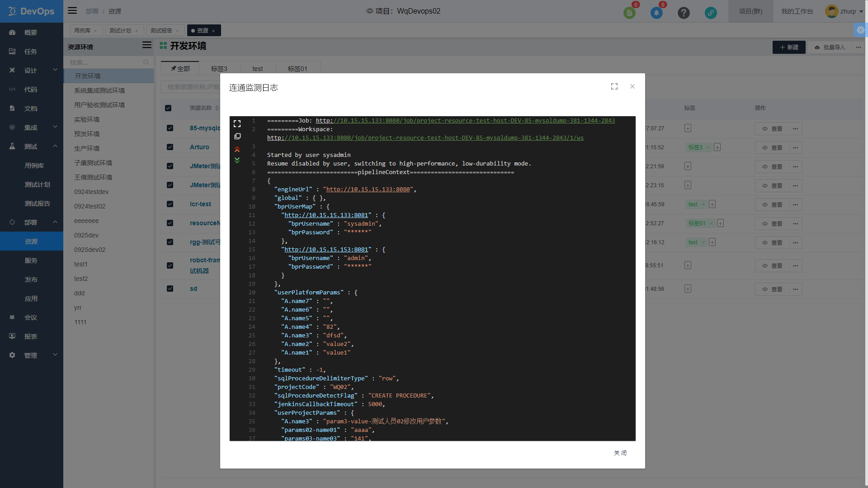Viewport: 868px width, 488px height.
Task: Select 0924testdev environment
Action: coord(91,192)
